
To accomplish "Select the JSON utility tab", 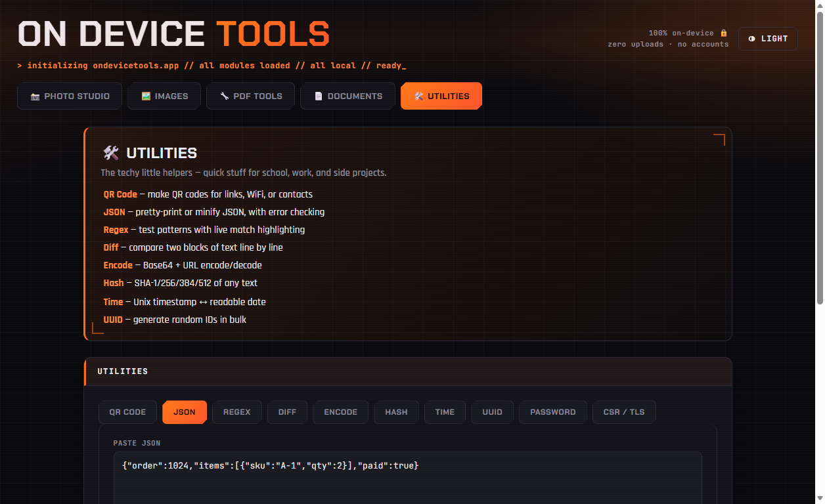I will 185,412.
